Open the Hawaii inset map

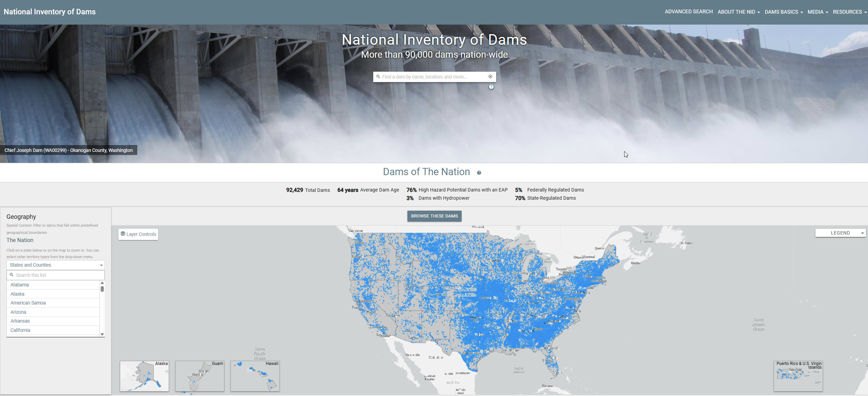(x=255, y=376)
